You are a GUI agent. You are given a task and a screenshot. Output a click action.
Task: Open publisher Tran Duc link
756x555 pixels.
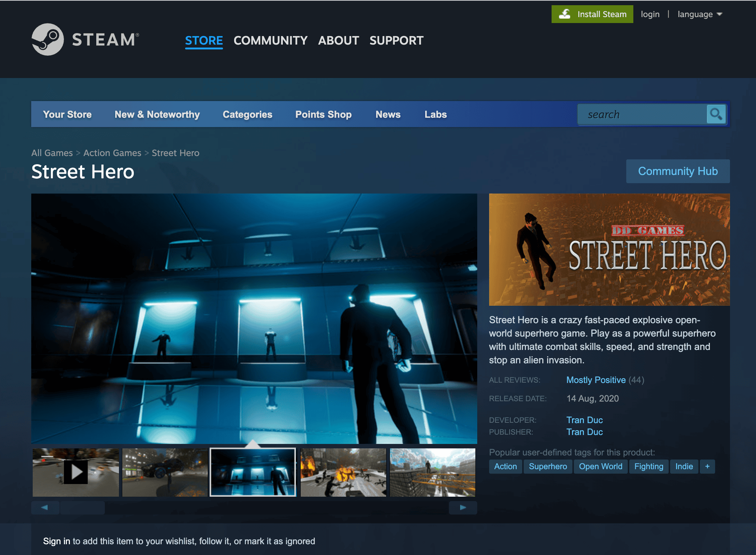click(x=585, y=432)
